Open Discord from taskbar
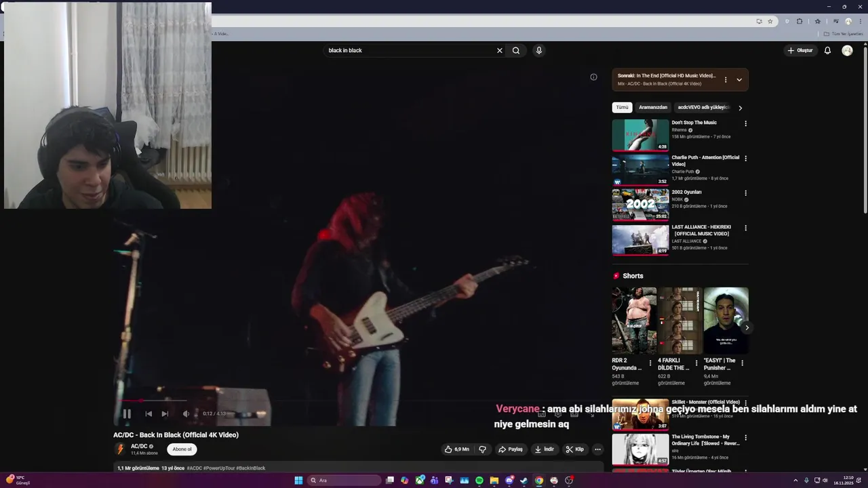868x488 pixels. click(509, 481)
